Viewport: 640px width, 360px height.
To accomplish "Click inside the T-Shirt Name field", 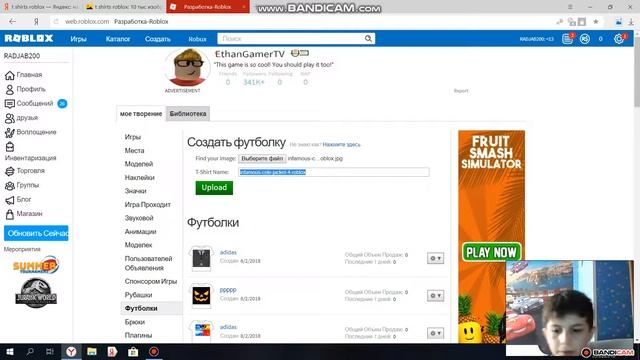I will [333, 172].
